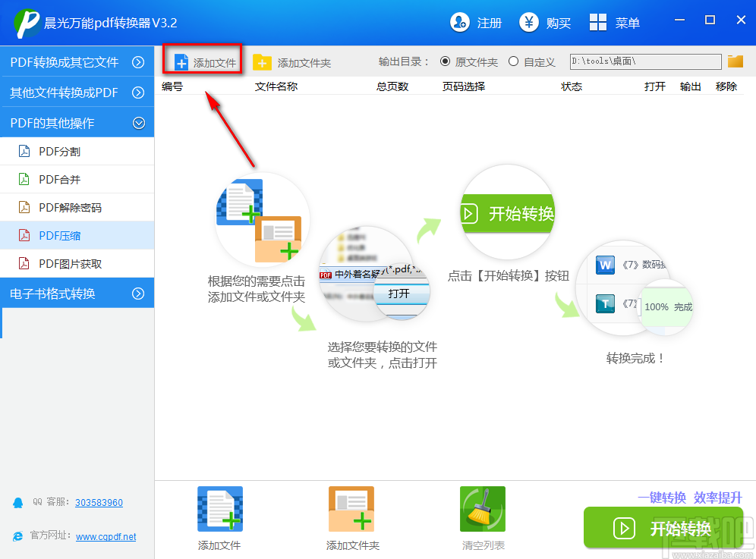Click the PDF压缩 file icon
The height and width of the screenshot is (559, 756).
24,235
